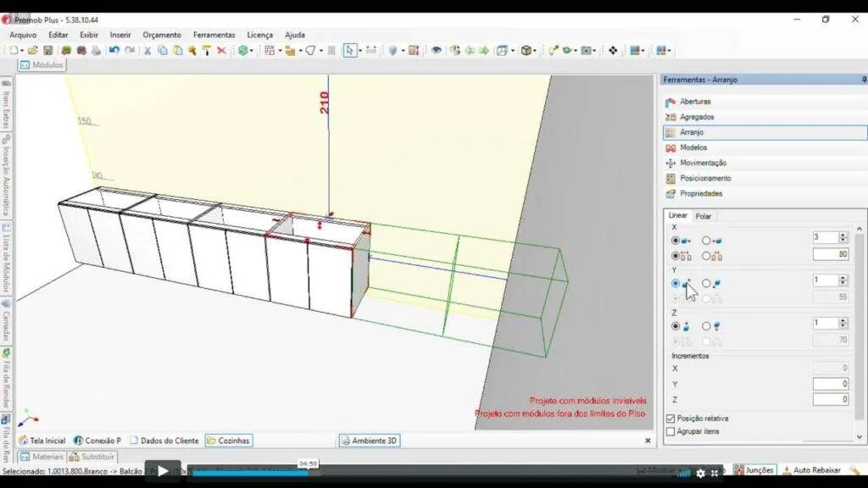868x488 pixels.
Task: Undo the last action
Action: click(114, 50)
